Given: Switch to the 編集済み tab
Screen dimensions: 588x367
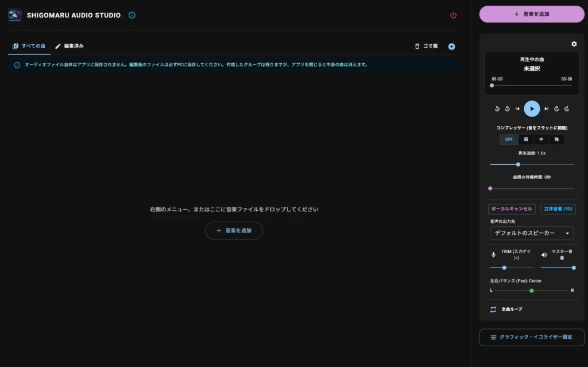Looking at the screenshot, I should coord(69,46).
